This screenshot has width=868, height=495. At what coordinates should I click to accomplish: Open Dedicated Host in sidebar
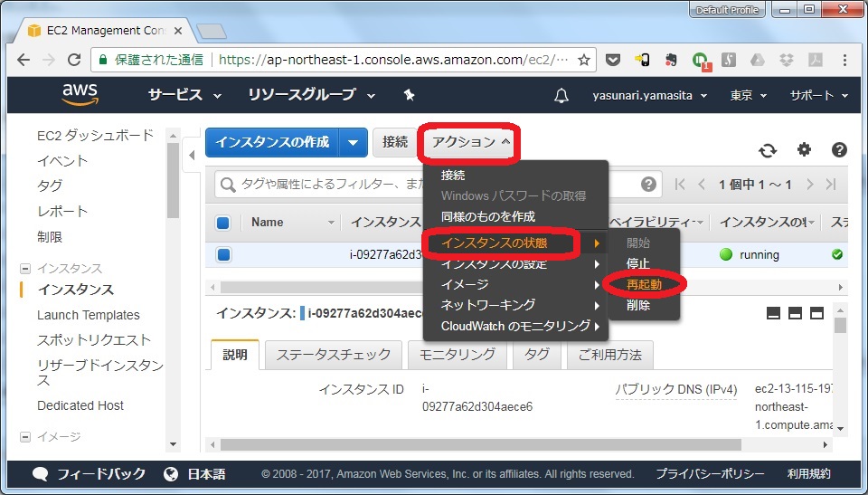point(80,405)
